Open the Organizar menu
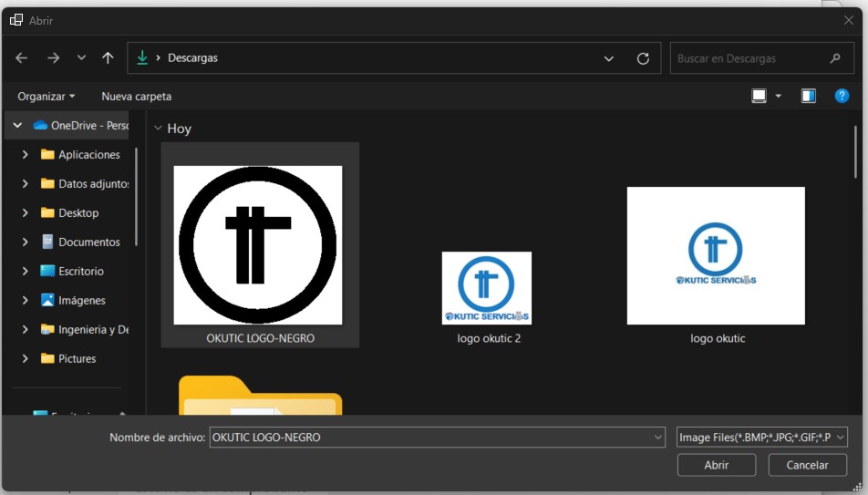 (x=46, y=97)
